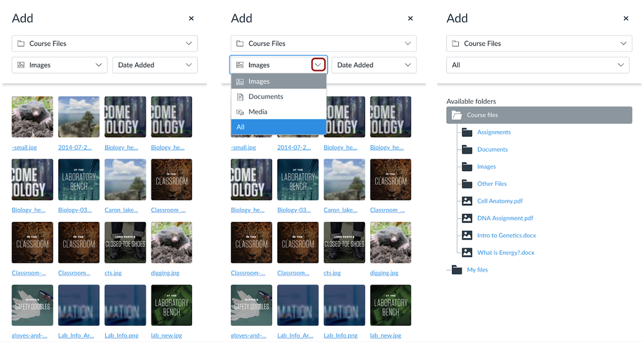Open Course Files dropdown in the right panel
The width and height of the screenshot is (644, 342).
[x=539, y=44]
